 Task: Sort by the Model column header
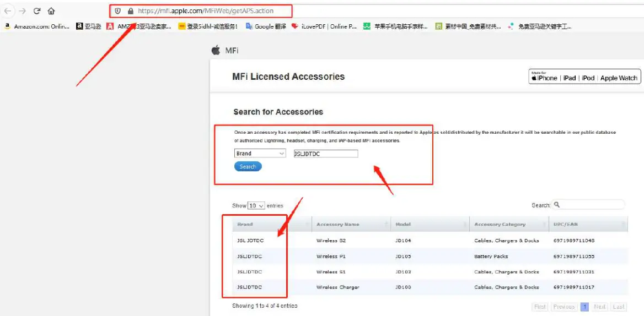tap(430, 224)
